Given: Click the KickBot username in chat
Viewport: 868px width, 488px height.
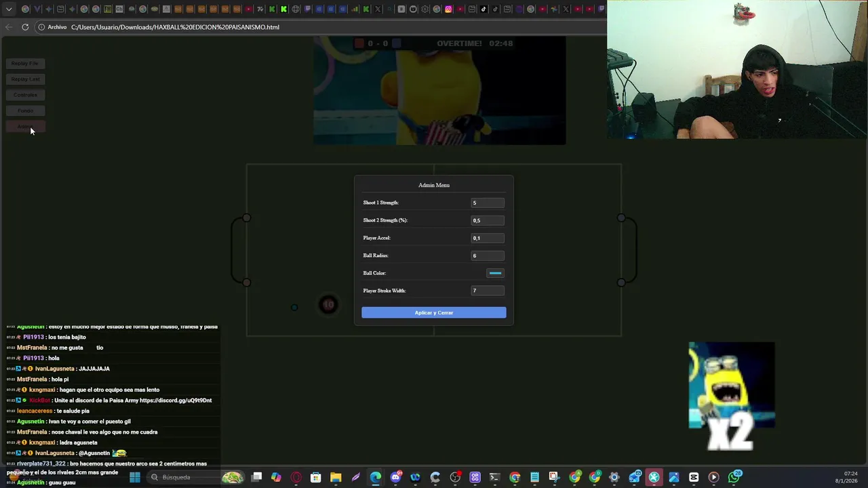Looking at the screenshot, I should coord(39,401).
